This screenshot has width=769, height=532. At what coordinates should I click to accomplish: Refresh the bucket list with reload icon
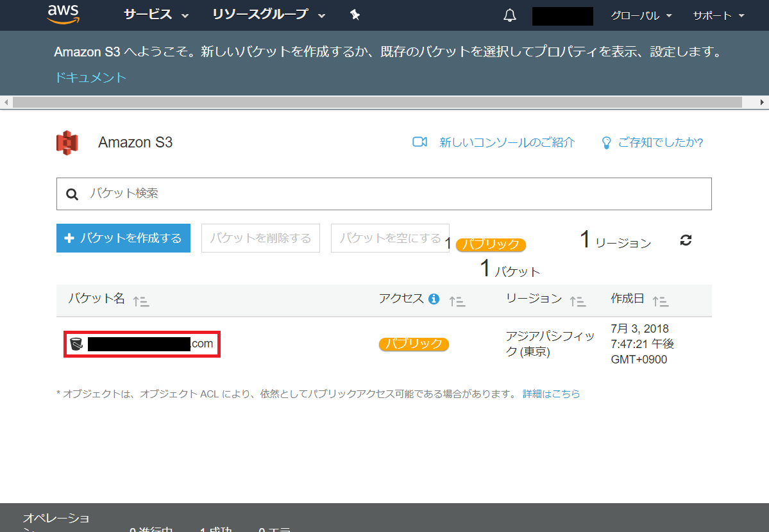[686, 240]
